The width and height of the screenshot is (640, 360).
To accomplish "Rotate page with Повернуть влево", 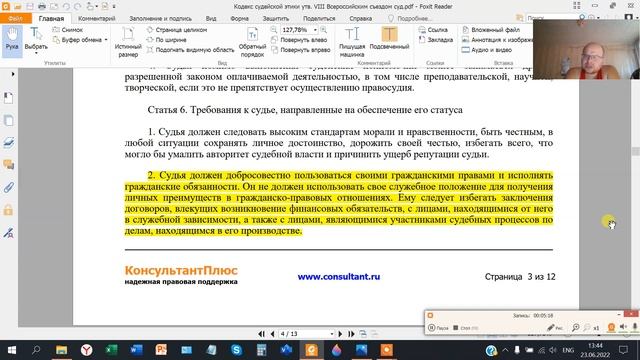I will (299, 40).
